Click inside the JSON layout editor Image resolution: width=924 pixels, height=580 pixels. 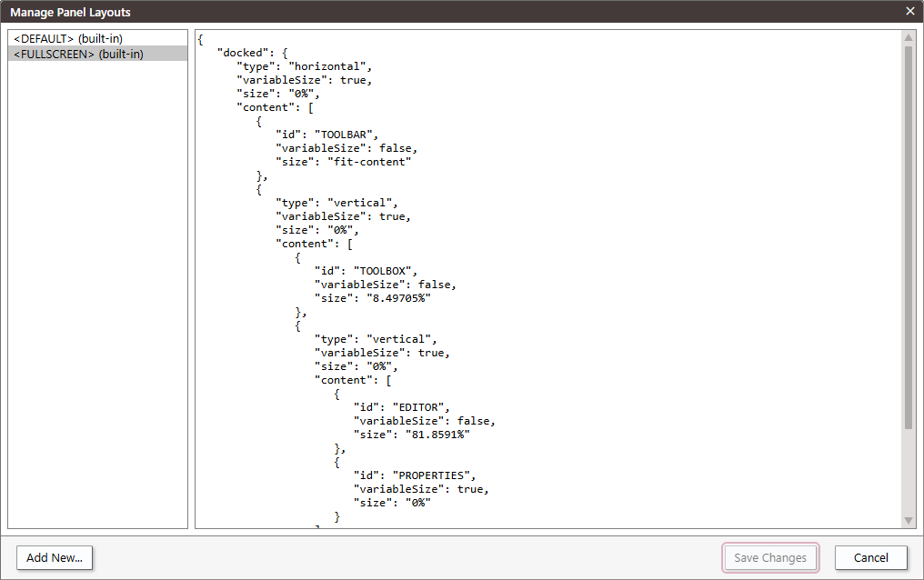(546, 273)
